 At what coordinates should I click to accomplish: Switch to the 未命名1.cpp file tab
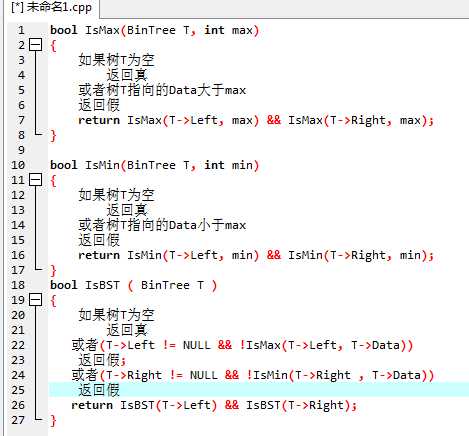point(52,7)
